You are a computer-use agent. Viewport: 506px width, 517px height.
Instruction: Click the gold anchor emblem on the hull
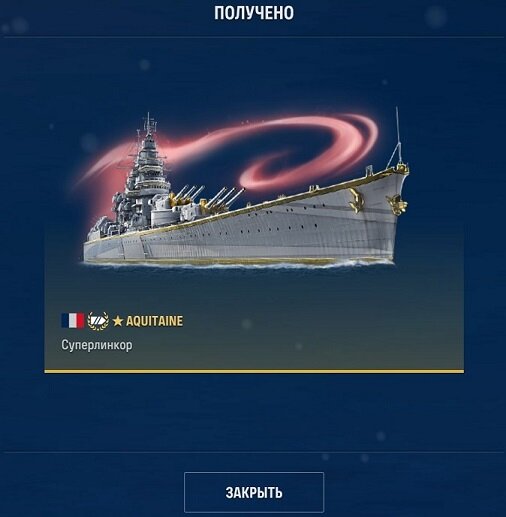(356, 199)
